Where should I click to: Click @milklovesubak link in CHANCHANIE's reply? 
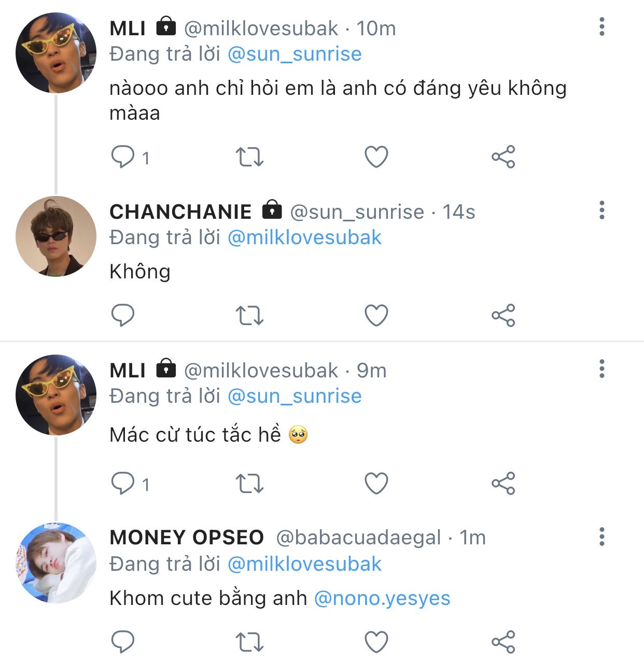(x=304, y=237)
